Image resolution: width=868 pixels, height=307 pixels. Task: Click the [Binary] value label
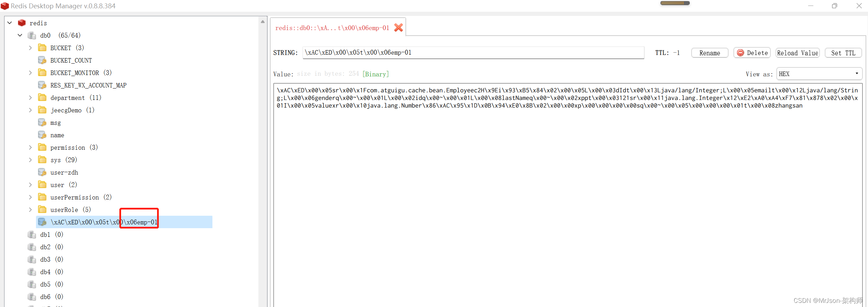point(375,74)
